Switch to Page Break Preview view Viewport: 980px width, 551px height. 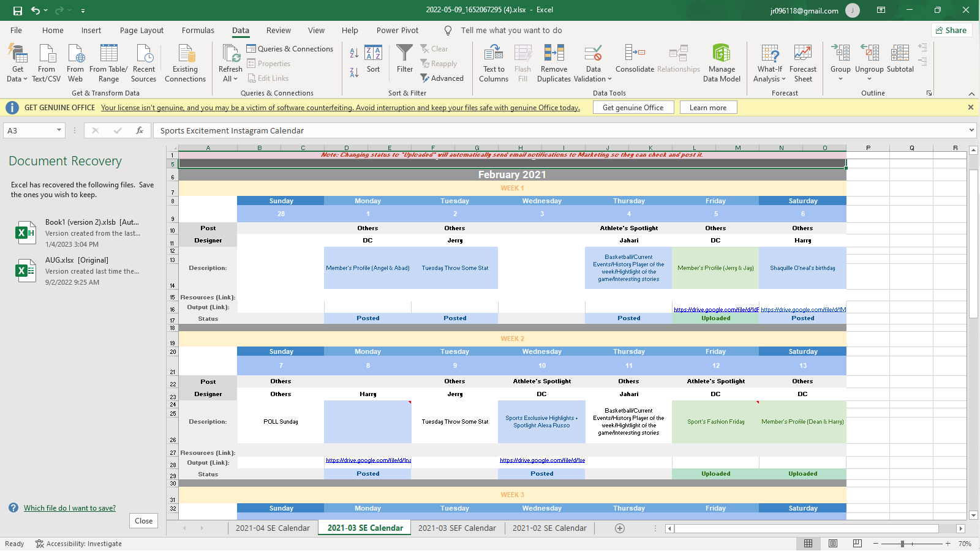(858, 544)
